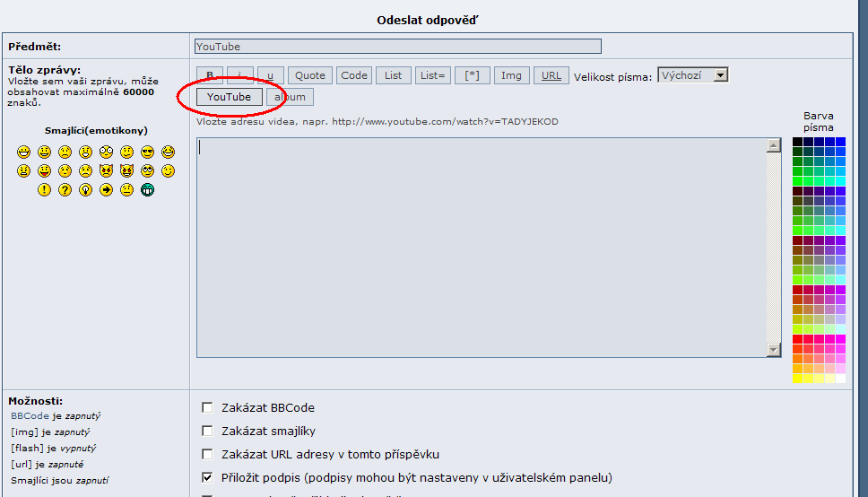Insert the exclamation mark emoticon

(x=44, y=189)
